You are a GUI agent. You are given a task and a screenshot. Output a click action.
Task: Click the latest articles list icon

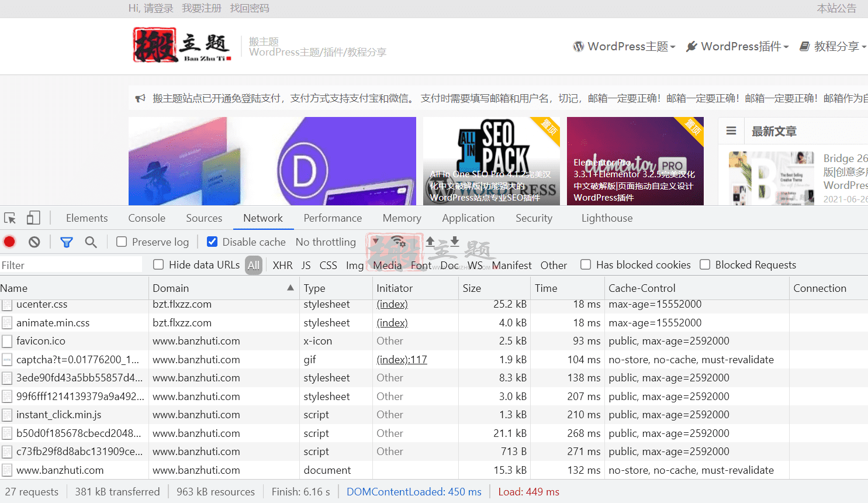click(731, 131)
